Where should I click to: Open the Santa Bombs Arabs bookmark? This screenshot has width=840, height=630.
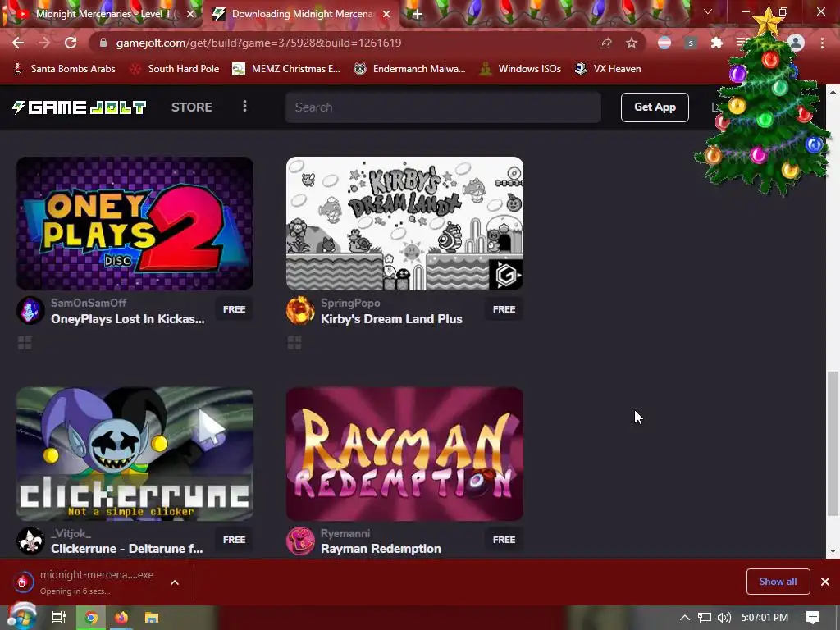tap(64, 69)
